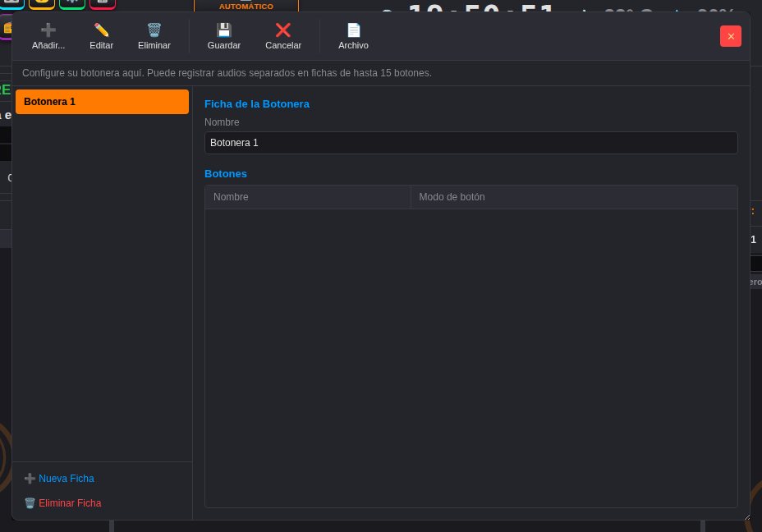
Task: Select the Editar pencil tool
Action: pyautogui.click(x=101, y=30)
